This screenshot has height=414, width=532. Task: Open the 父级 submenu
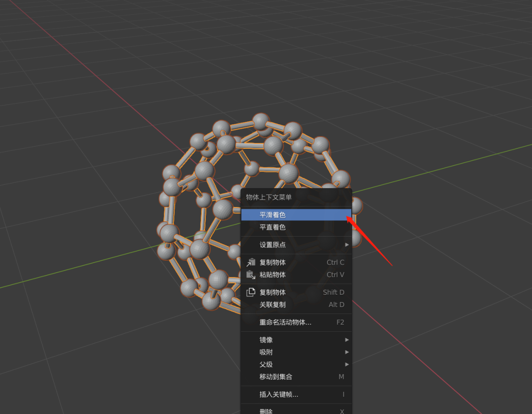click(x=296, y=364)
